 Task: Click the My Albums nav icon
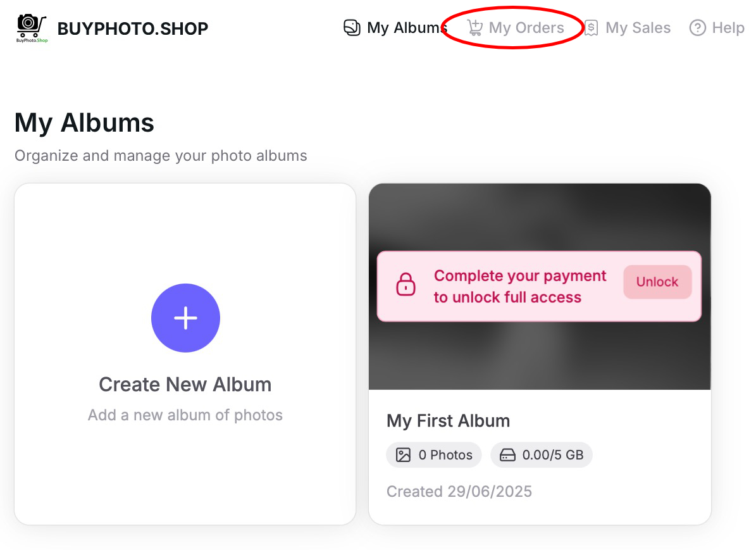[x=352, y=28]
